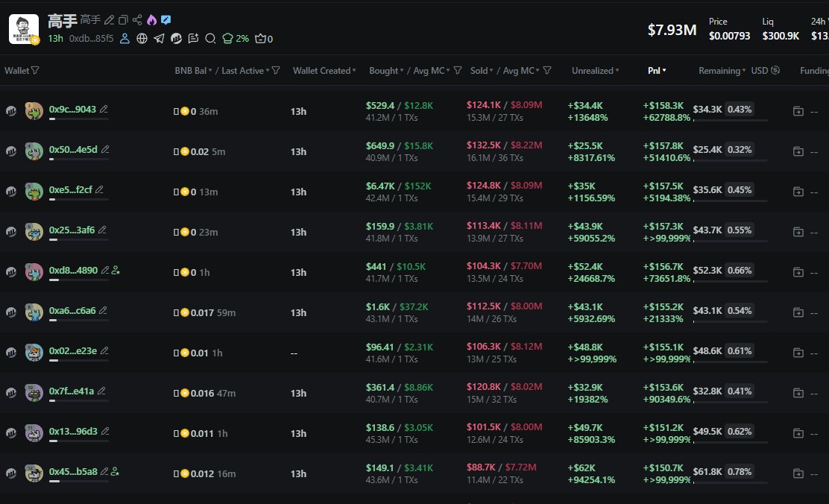Open the token's Telegram link

[x=159, y=39]
